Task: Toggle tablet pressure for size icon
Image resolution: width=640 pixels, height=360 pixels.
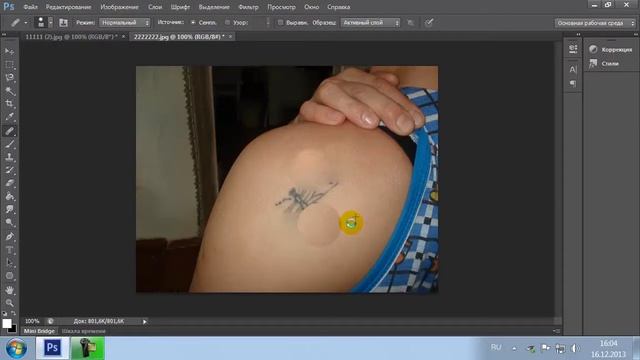Action: [x=429, y=22]
